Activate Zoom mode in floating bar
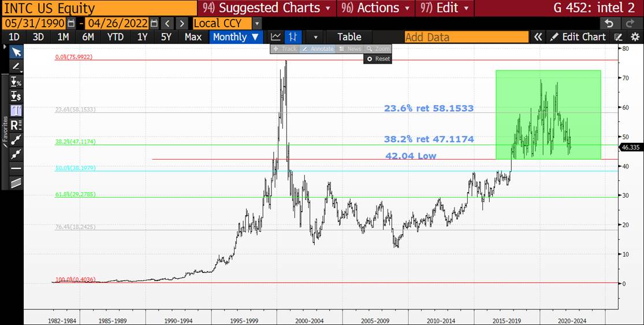Image resolution: width=644 pixels, height=325 pixels. (378, 49)
